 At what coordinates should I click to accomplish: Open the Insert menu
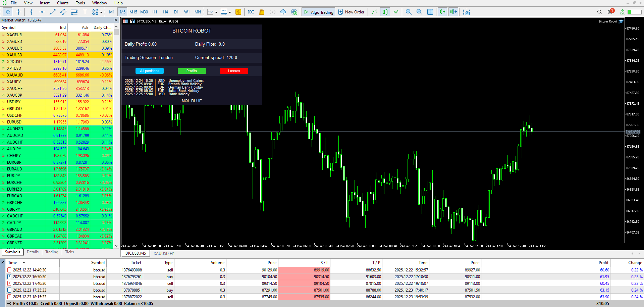(x=45, y=3)
